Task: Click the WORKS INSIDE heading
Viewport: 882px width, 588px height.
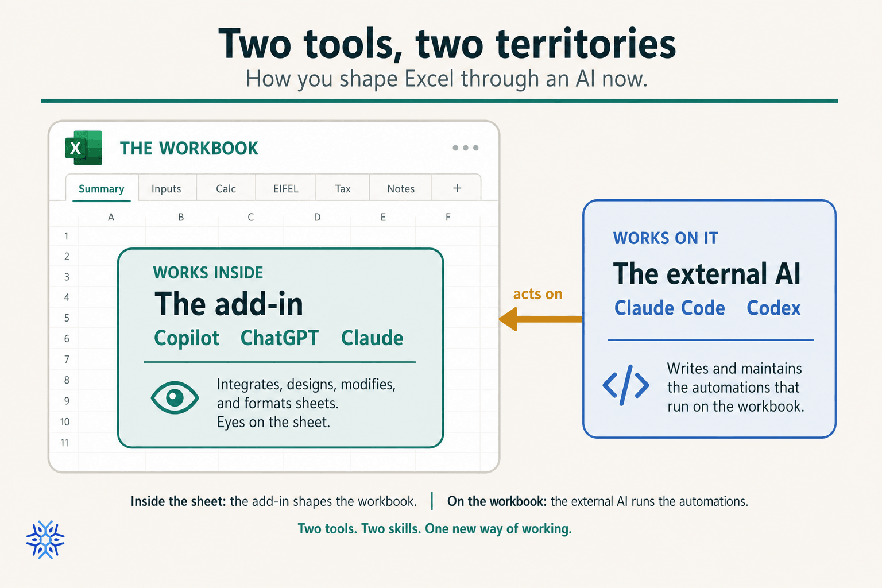Action: pos(208,273)
